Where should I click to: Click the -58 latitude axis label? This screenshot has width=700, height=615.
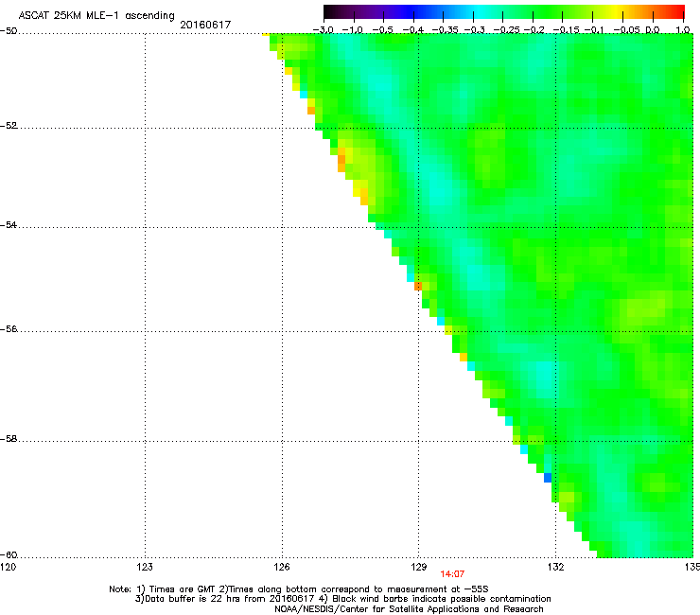pos(9,439)
